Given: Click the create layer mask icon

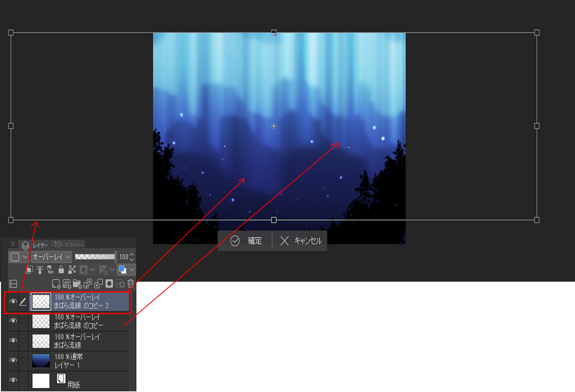Looking at the screenshot, I should (109, 284).
